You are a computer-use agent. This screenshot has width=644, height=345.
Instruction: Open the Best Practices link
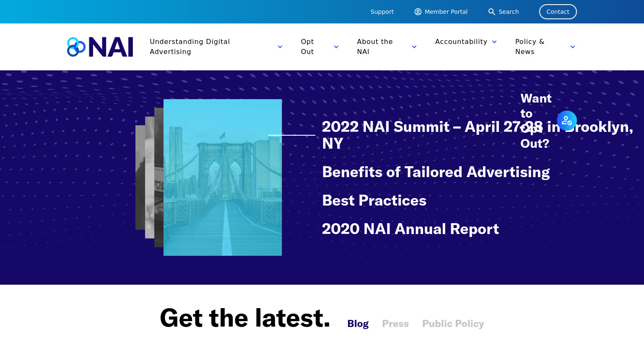[x=374, y=201]
